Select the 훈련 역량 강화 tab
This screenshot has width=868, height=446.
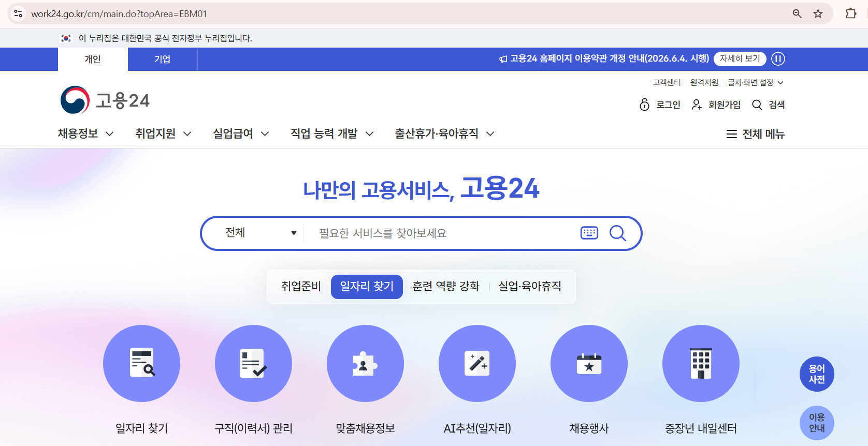point(446,286)
